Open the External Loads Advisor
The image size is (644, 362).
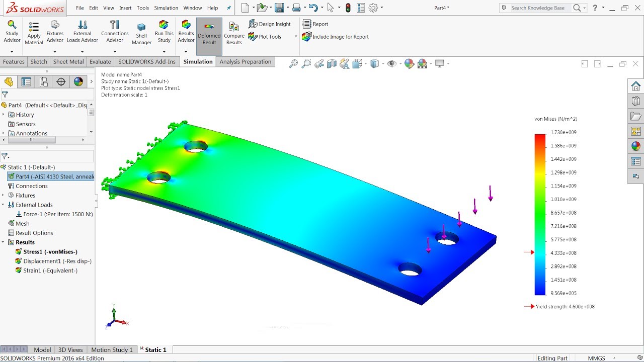point(83,31)
